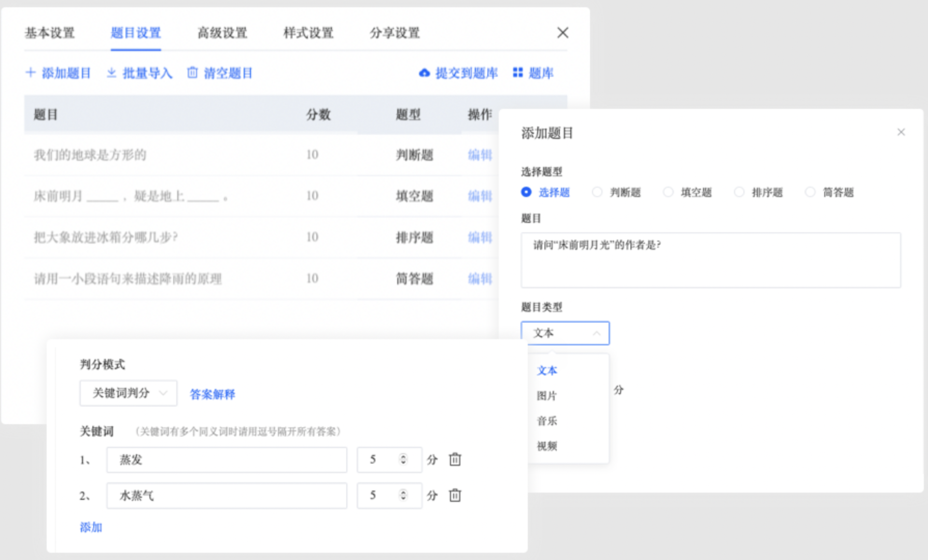This screenshot has width=928, height=560.
Task: Click the keyword field containing 水蒸气
Action: (x=227, y=496)
